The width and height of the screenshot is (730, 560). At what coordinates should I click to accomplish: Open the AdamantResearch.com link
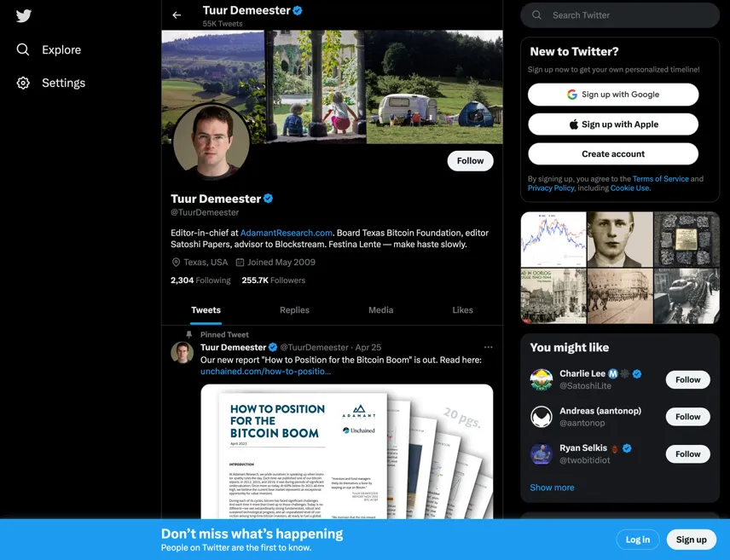click(x=286, y=233)
